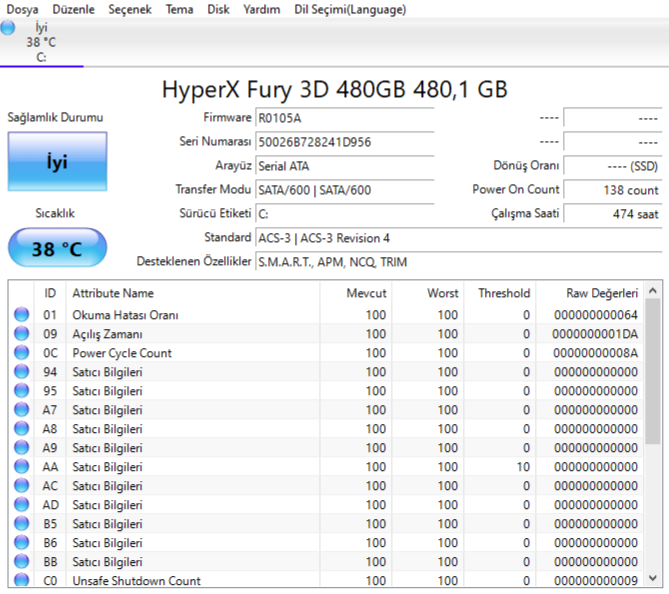Open the Düzenle menu
The width and height of the screenshot is (669, 594).
click(x=73, y=9)
